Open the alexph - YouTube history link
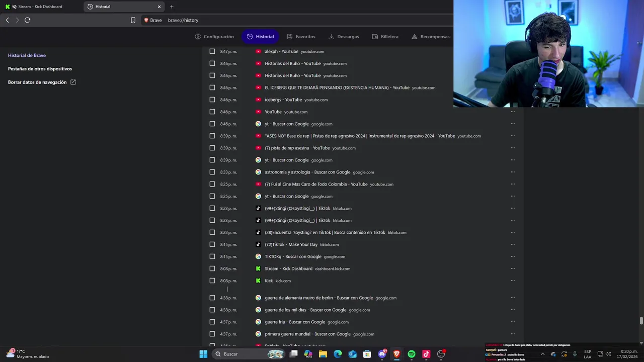 coord(281,51)
